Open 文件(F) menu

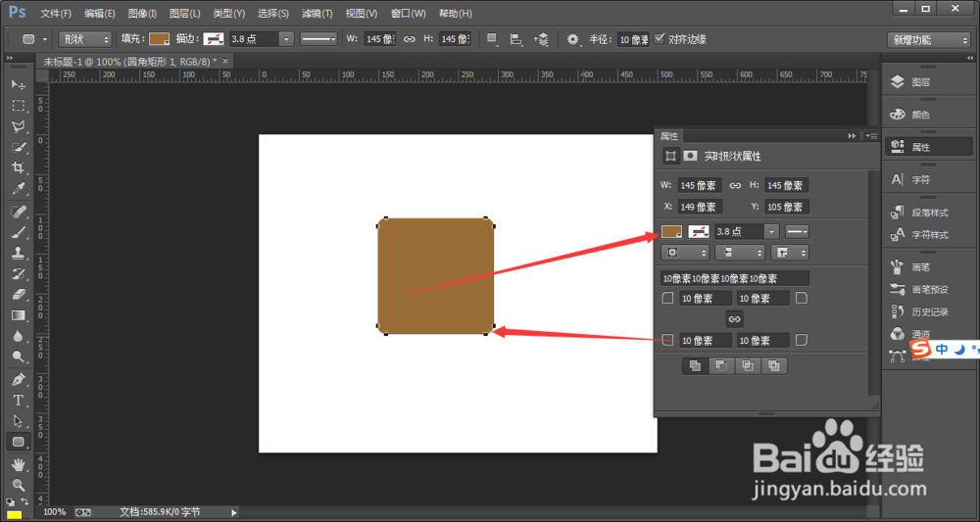point(56,13)
